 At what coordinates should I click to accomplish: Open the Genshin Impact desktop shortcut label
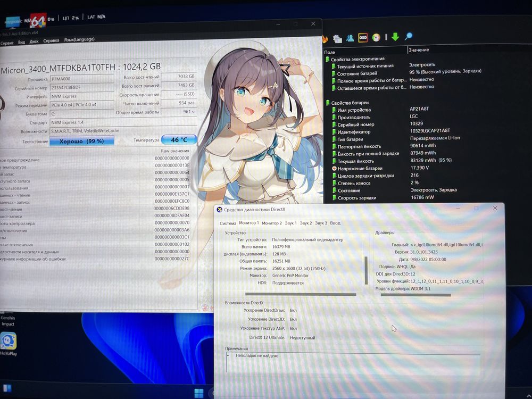coord(7,321)
